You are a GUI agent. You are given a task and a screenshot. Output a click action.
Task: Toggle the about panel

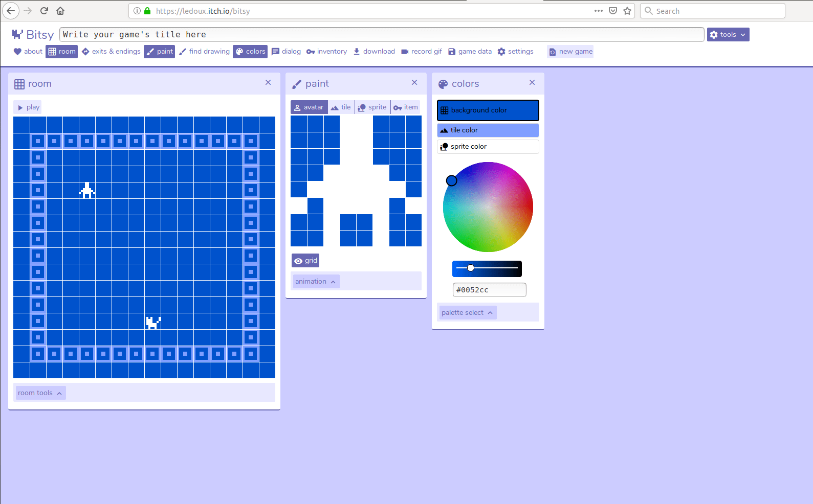pos(28,52)
